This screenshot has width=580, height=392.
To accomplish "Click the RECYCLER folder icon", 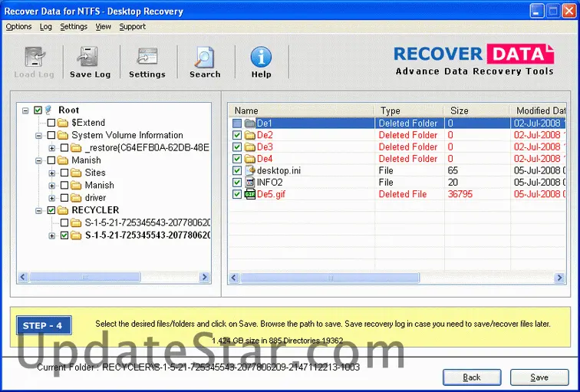I will (x=63, y=210).
